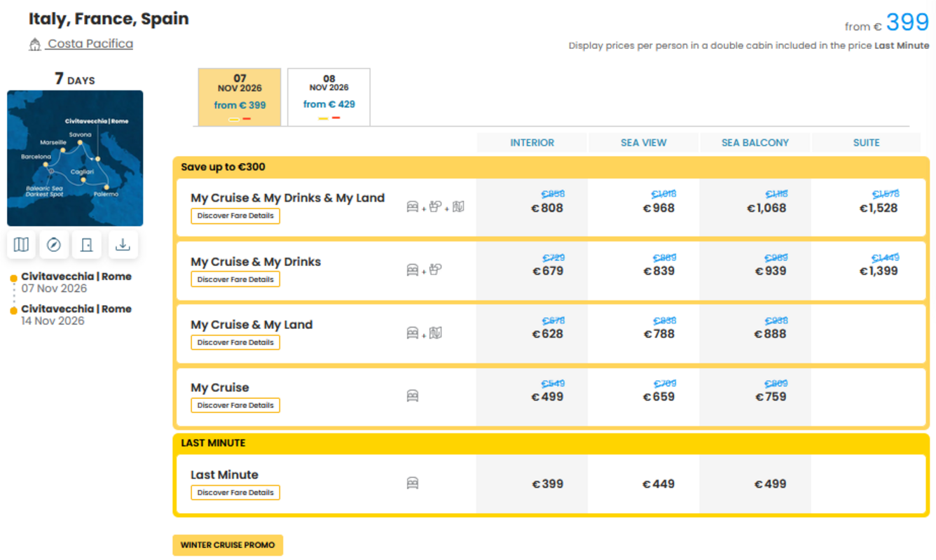Viewport: 936px width, 560px height.
Task: Select the €759 My Cruise sea balcony price
Action: [771, 397]
